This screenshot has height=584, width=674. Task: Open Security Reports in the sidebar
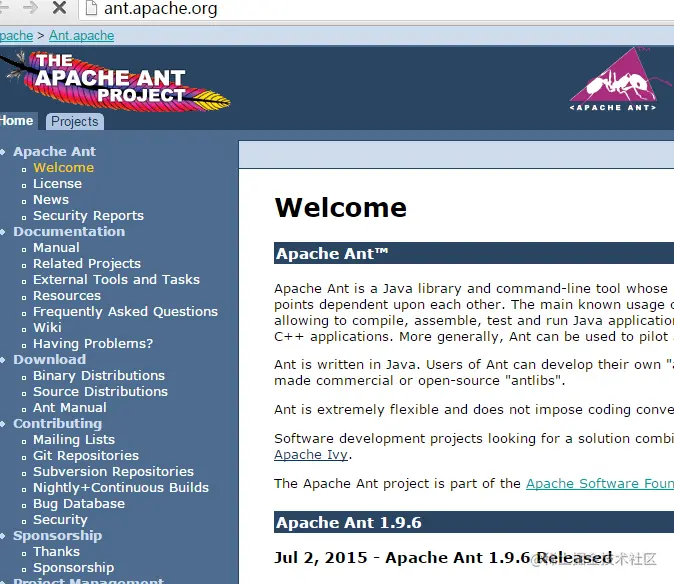(x=89, y=215)
